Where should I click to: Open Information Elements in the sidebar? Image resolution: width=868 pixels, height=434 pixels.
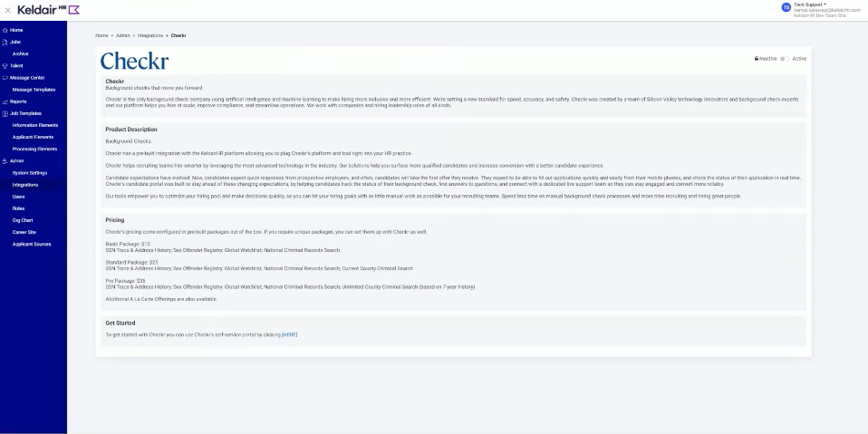pyautogui.click(x=34, y=125)
